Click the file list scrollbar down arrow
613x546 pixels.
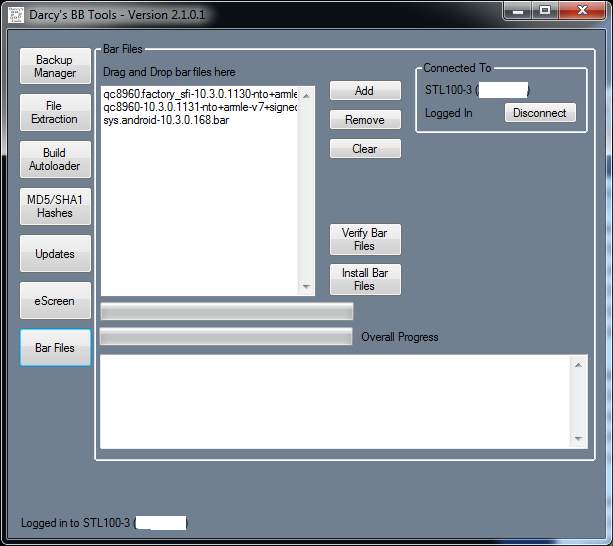click(x=306, y=287)
